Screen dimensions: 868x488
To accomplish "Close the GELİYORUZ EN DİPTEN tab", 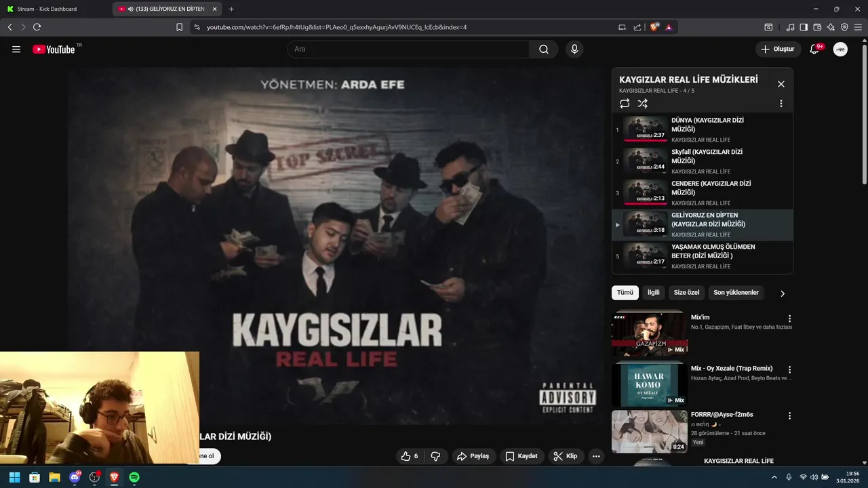I will coord(214,9).
